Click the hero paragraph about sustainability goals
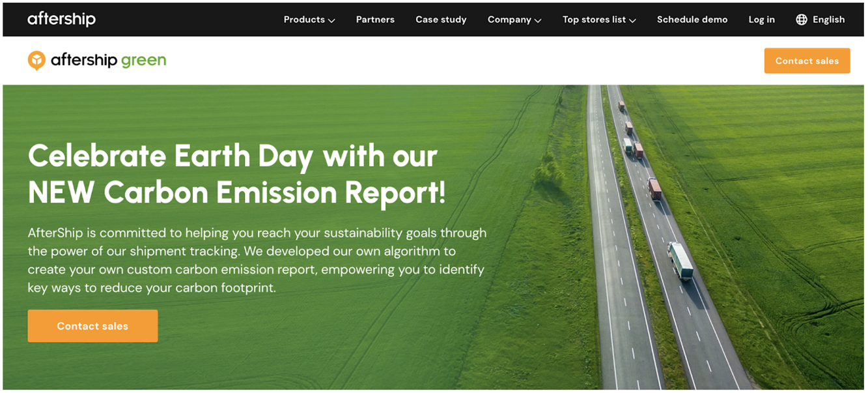 coord(257,260)
